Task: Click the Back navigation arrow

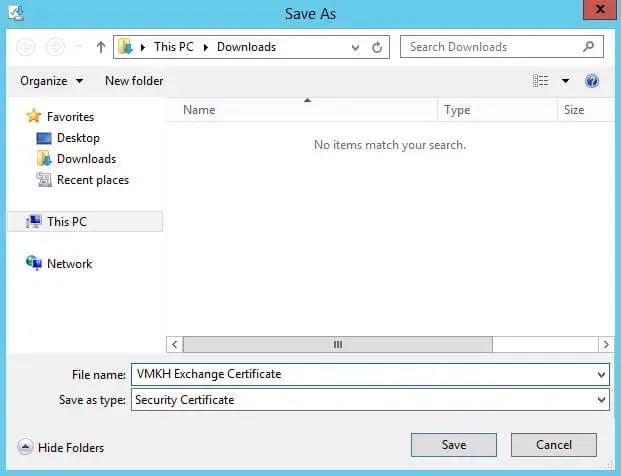Action: (26, 47)
